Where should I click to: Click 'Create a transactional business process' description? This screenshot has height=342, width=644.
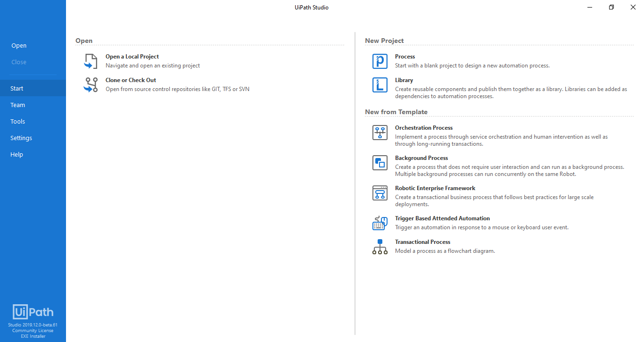[495, 200]
